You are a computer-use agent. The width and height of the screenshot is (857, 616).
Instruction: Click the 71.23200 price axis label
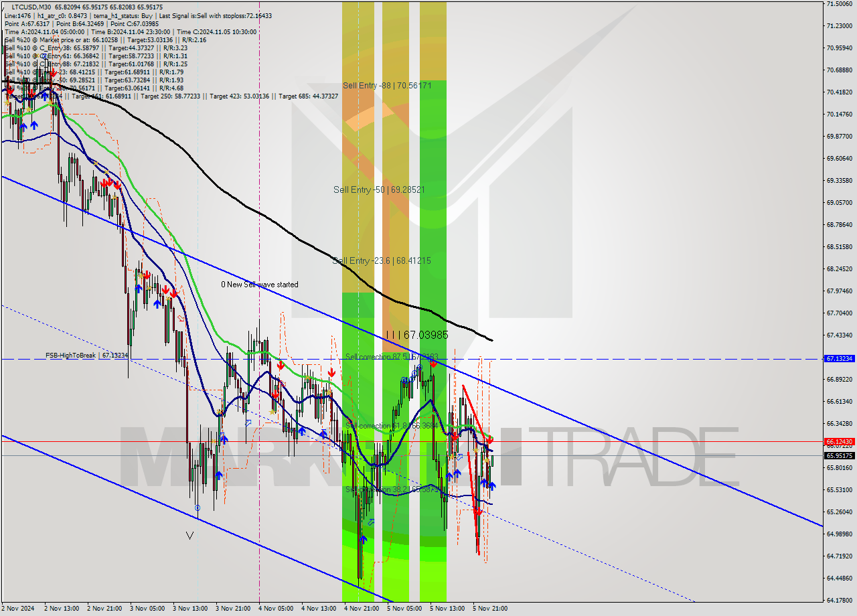(840, 25)
